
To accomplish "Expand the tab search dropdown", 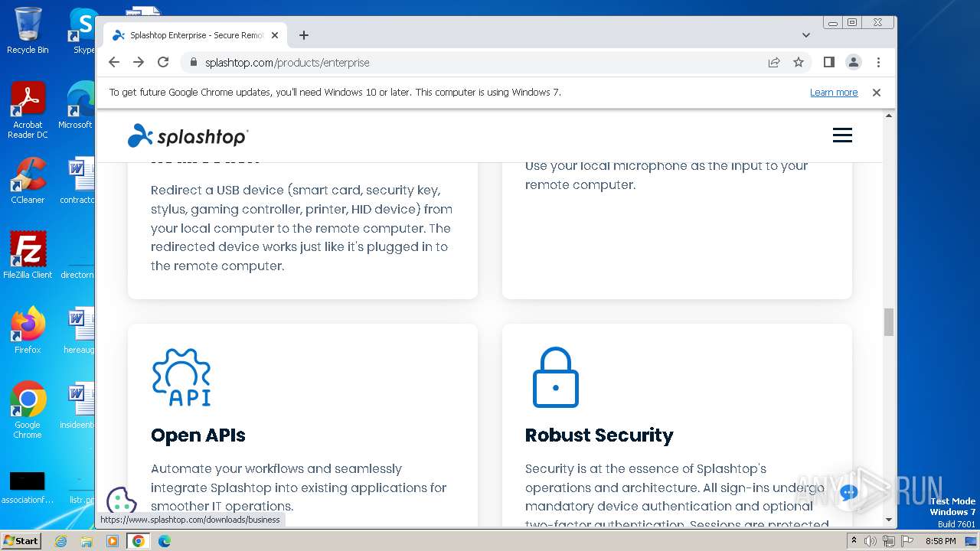I will click(805, 35).
